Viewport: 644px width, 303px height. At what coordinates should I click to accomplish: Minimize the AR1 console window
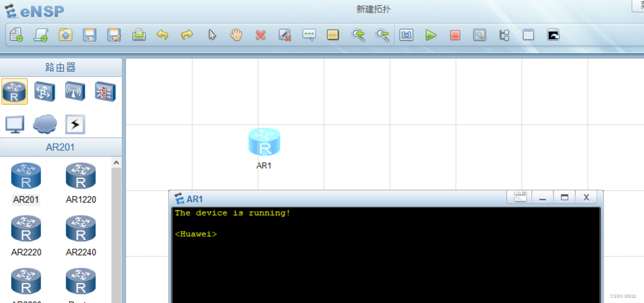542,197
